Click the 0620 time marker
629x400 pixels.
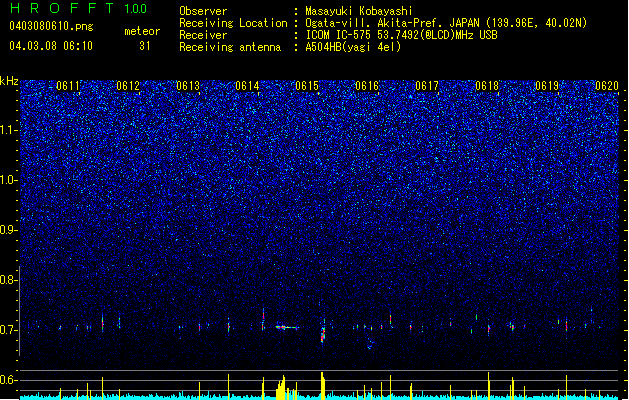click(x=607, y=86)
